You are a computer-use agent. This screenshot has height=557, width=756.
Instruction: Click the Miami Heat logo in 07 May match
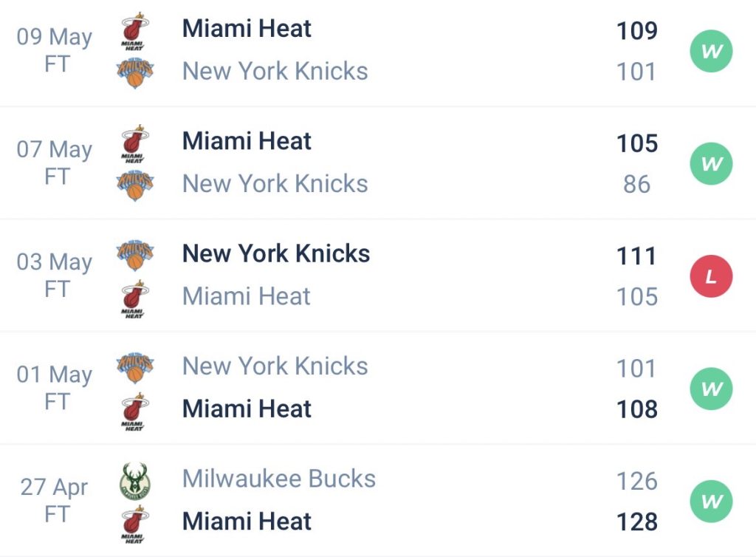tap(134, 143)
